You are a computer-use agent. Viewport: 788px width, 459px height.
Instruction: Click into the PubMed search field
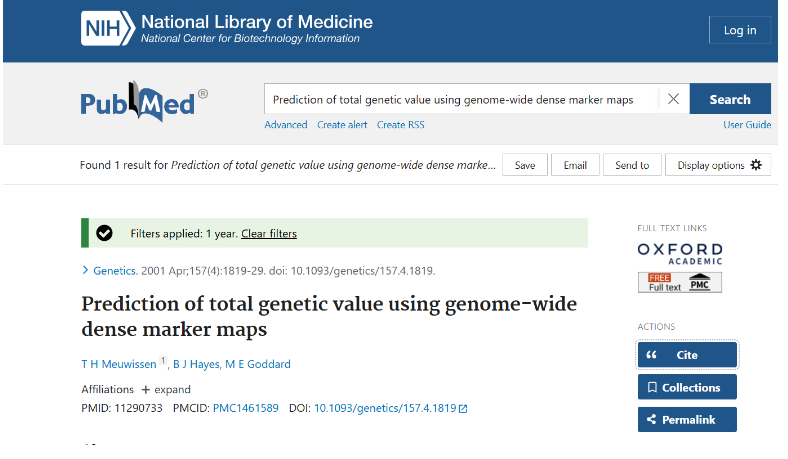460,99
